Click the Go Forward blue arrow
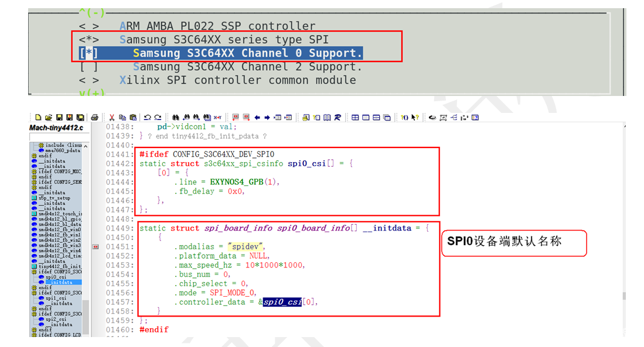Image resolution: width=644 pixels, height=347 pixels. 267,117
